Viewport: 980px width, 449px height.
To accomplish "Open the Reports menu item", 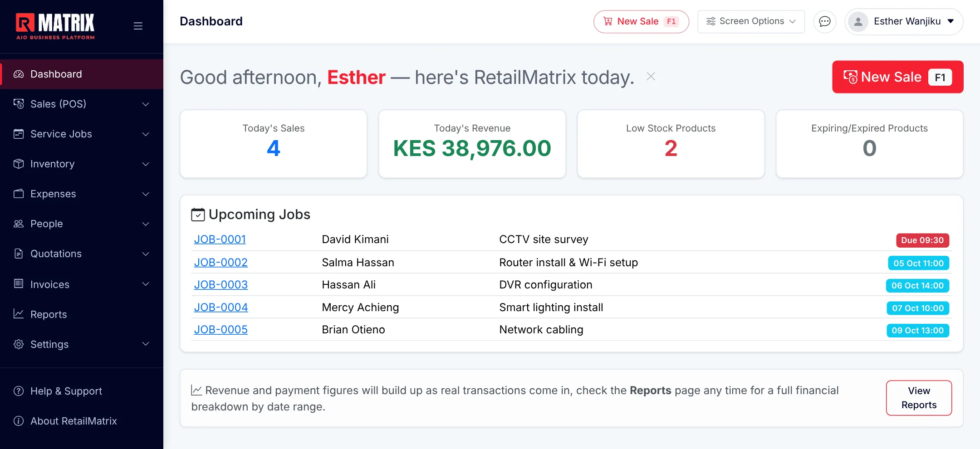I will [x=82, y=314].
